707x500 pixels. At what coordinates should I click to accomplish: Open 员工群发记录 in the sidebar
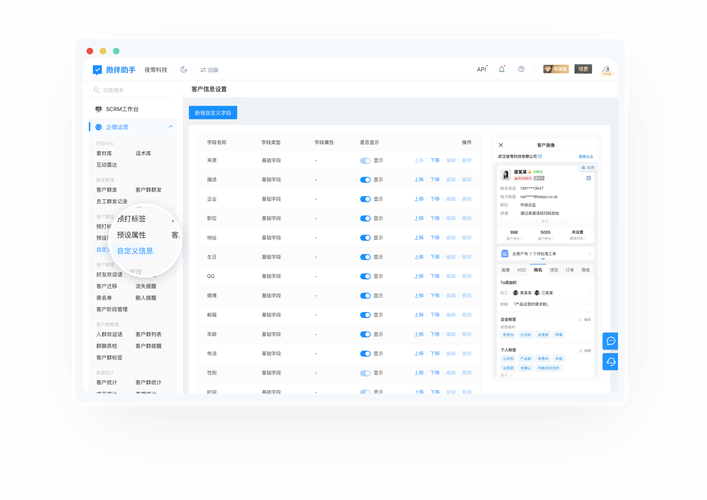coord(112,202)
